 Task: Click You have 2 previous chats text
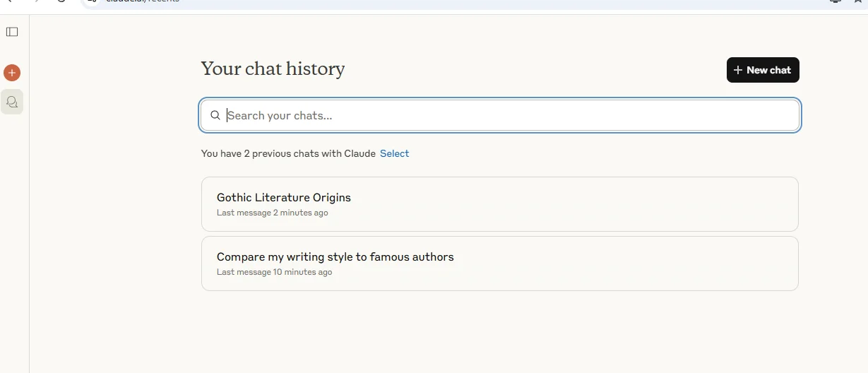(288, 153)
